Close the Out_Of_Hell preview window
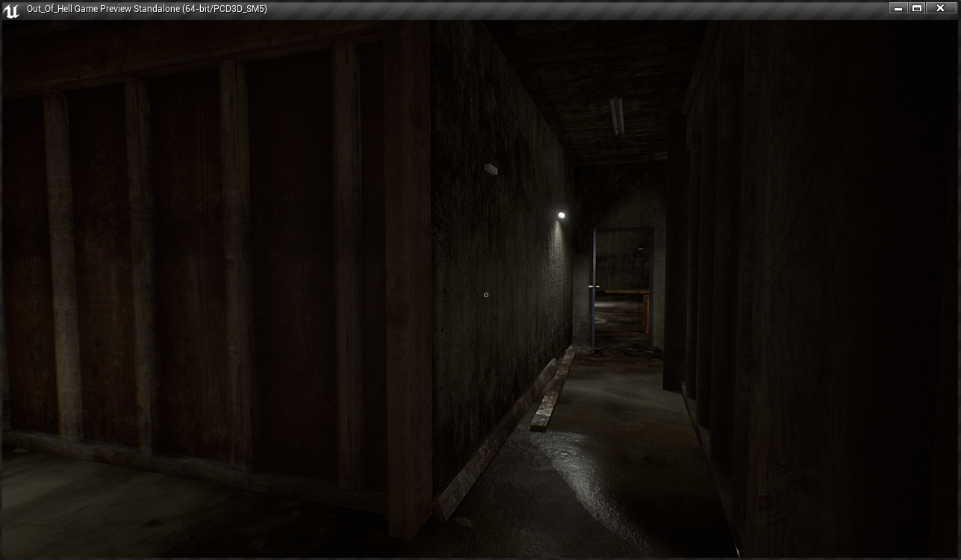The image size is (961, 560). 941,8
